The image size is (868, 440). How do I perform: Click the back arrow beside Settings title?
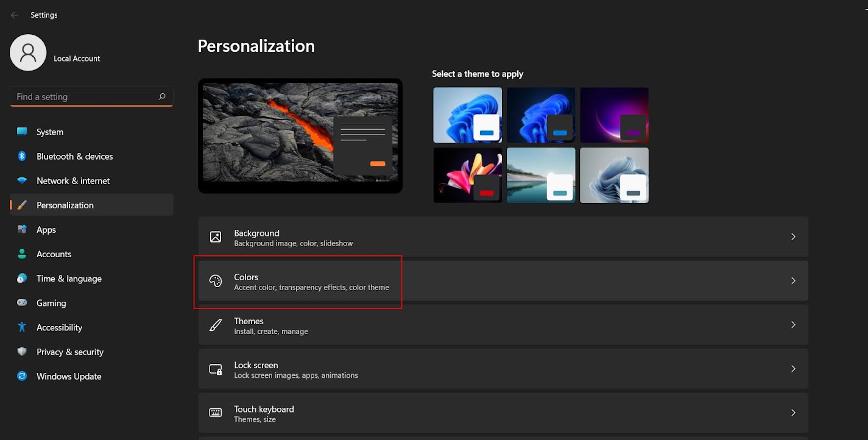pos(15,15)
